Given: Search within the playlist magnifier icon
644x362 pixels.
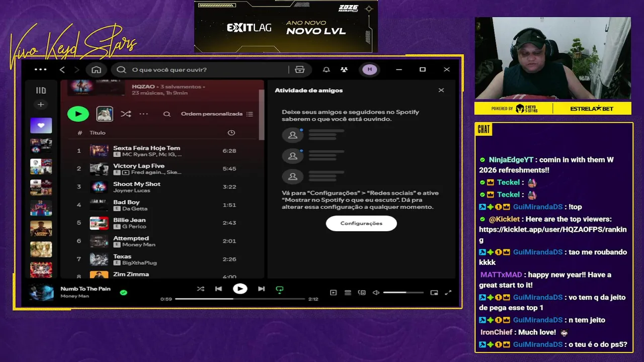Looking at the screenshot, I should (x=167, y=114).
